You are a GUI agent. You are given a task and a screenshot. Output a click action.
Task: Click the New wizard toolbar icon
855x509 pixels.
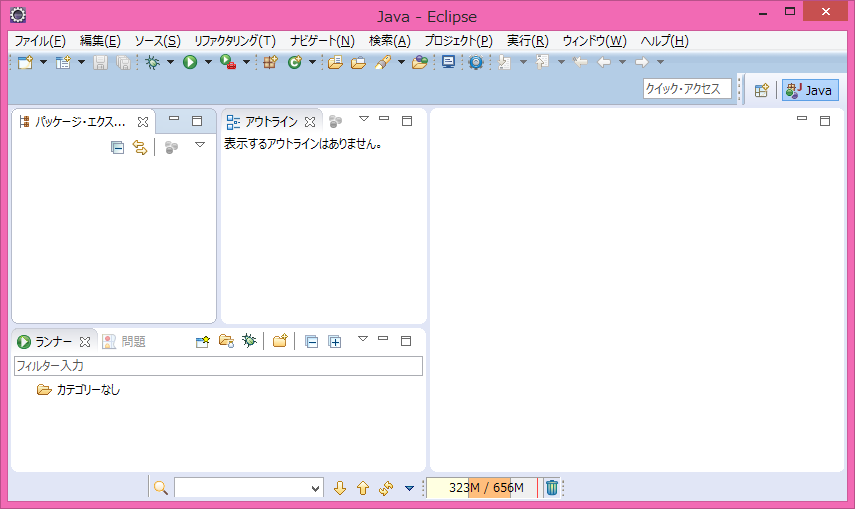click(x=25, y=62)
